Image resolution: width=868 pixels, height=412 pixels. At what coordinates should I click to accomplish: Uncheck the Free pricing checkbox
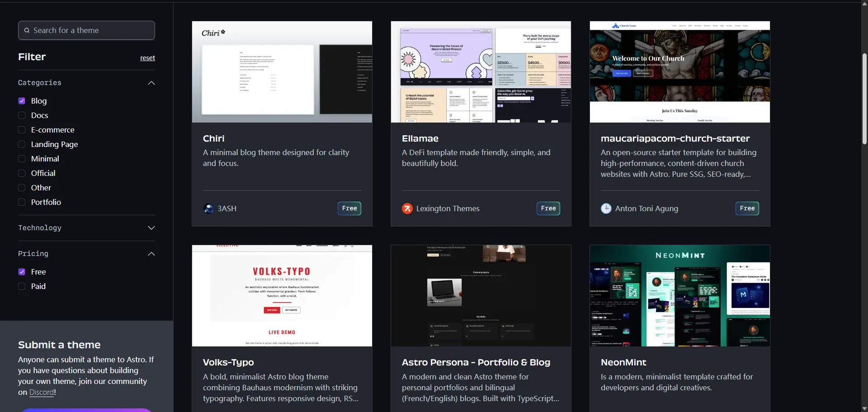point(22,272)
